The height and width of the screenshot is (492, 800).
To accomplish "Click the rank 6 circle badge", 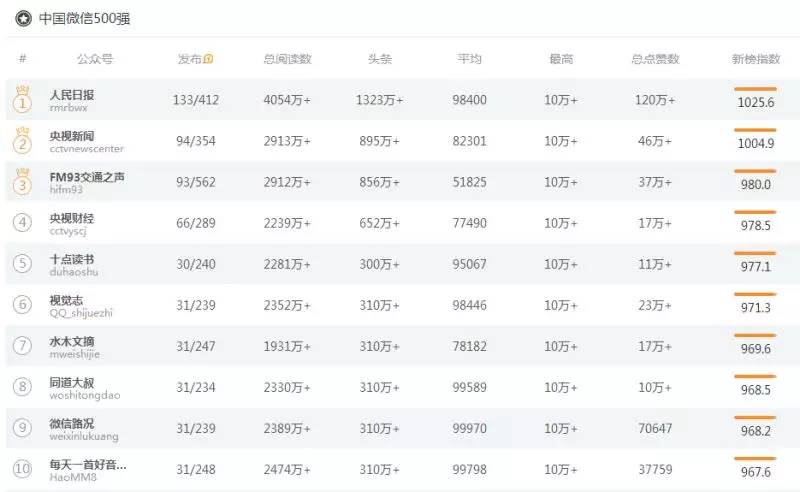I will (x=22, y=305).
